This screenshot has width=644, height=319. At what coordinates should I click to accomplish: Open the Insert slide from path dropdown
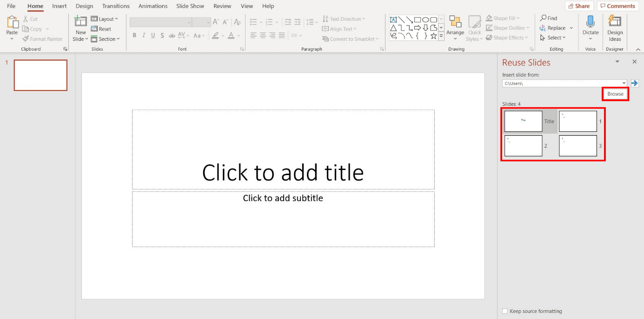(x=624, y=83)
